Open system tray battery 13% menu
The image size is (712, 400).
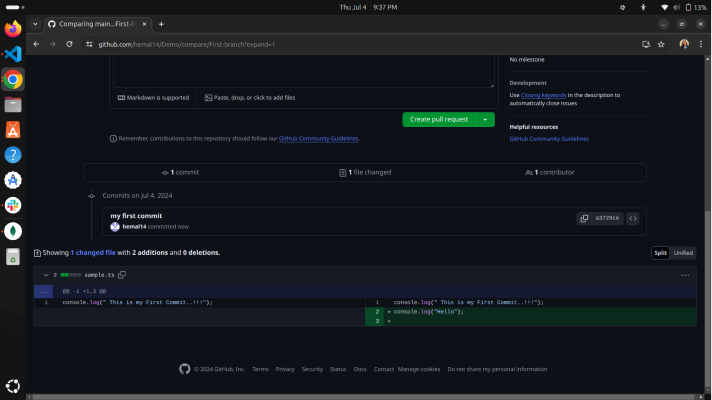click(x=696, y=7)
